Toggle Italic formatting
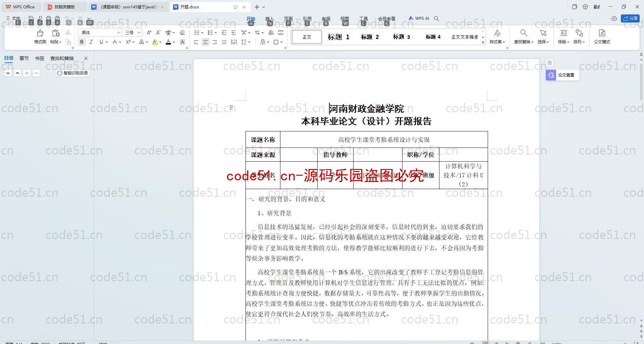 pos(91,42)
